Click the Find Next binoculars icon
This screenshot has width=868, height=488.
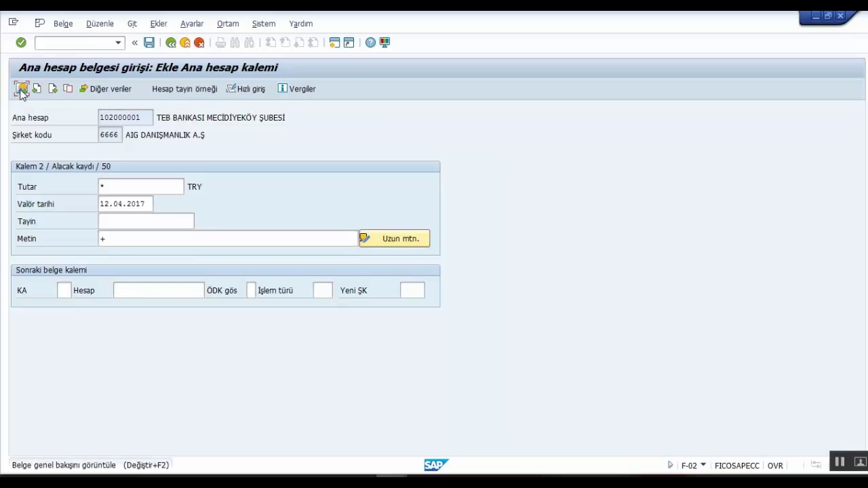249,43
